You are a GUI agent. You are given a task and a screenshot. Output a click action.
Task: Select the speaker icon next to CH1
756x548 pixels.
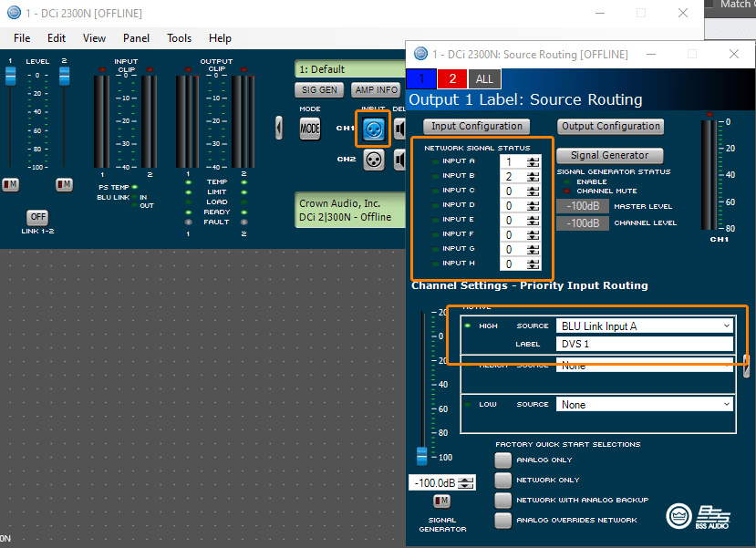point(399,129)
